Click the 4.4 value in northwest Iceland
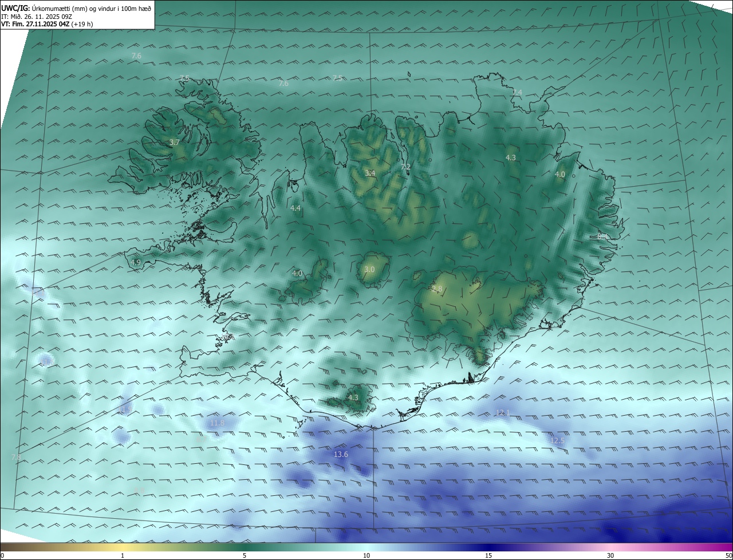Screen dimensions: 733x560 [x=295, y=208]
